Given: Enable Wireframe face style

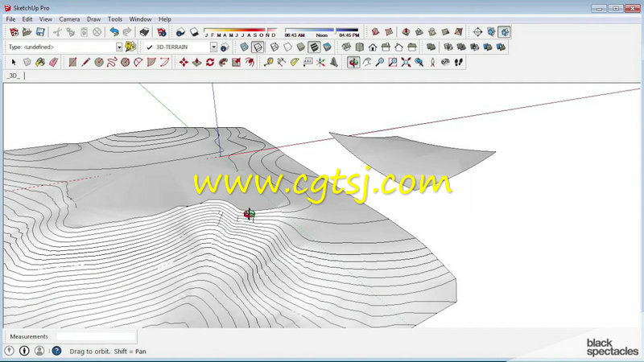Looking at the screenshot, I should pyautogui.click(x=275, y=47).
